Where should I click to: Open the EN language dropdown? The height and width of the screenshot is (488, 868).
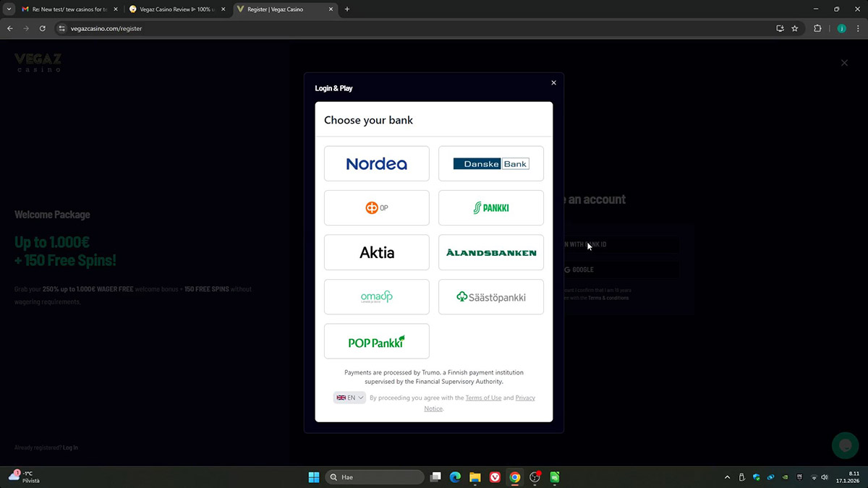pyautogui.click(x=350, y=398)
